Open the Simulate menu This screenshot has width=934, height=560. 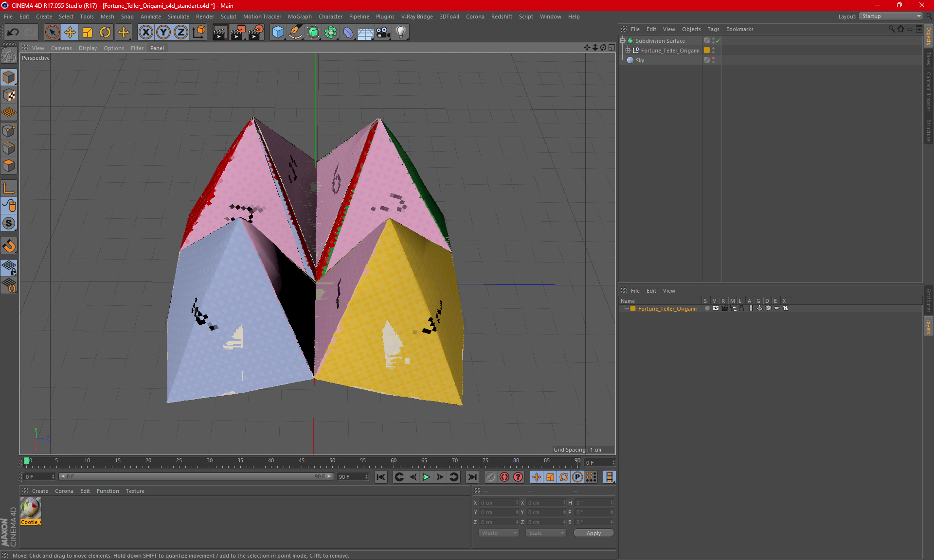pos(179,17)
